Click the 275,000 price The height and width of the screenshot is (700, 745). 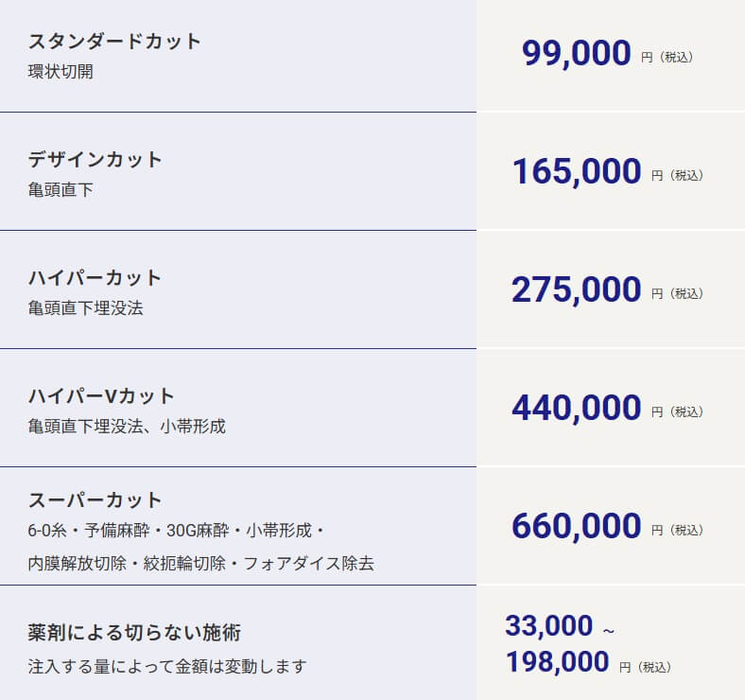576,290
